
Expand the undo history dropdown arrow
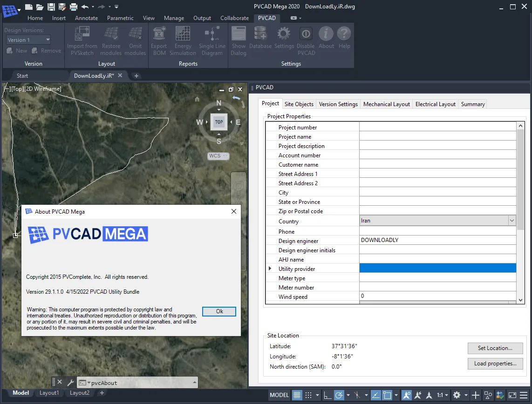(93, 7)
